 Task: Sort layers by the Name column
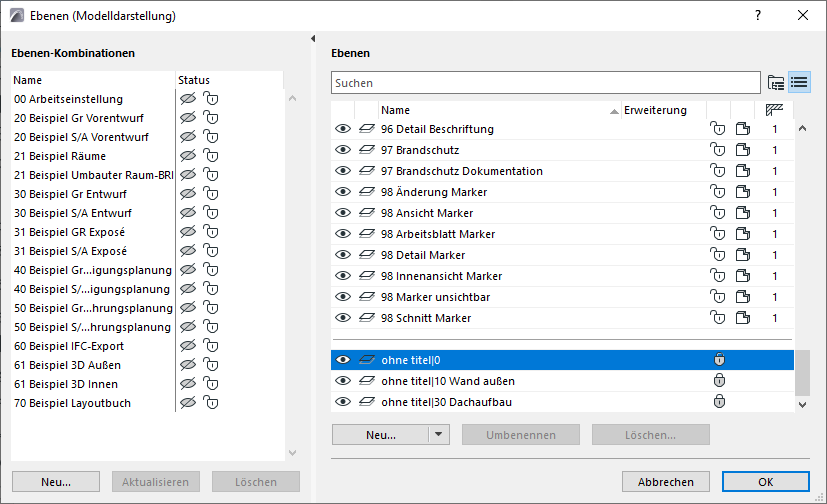[497, 110]
